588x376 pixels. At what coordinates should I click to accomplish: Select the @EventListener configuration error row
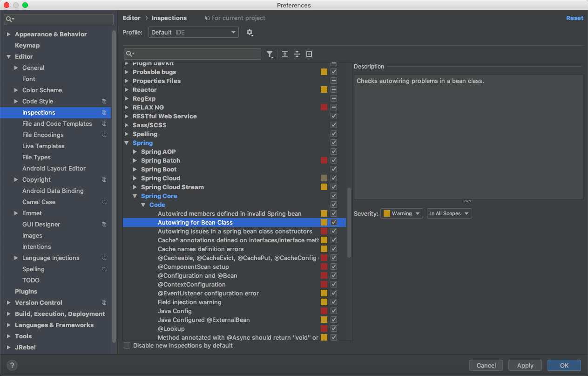234,294
